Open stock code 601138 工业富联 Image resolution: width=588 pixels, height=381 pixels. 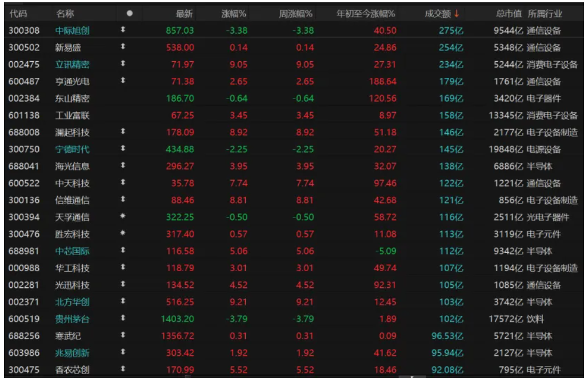pos(24,116)
